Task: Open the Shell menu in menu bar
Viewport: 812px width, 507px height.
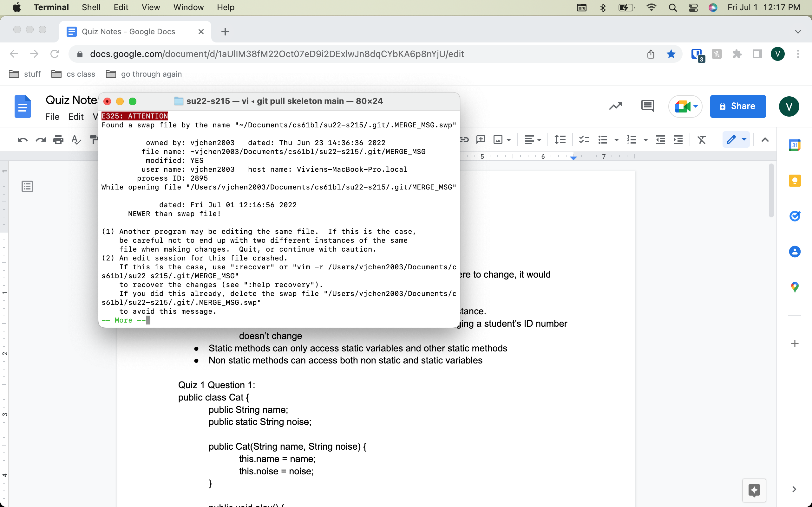Action: tap(91, 7)
